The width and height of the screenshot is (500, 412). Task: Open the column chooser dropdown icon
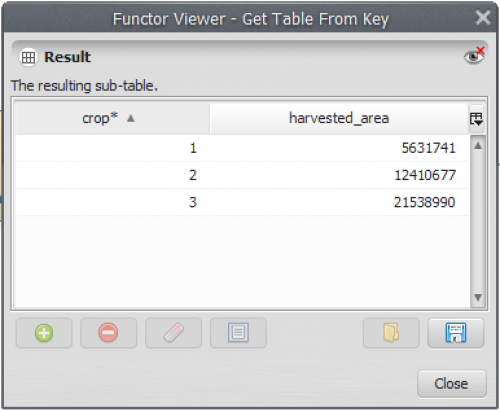[476, 119]
